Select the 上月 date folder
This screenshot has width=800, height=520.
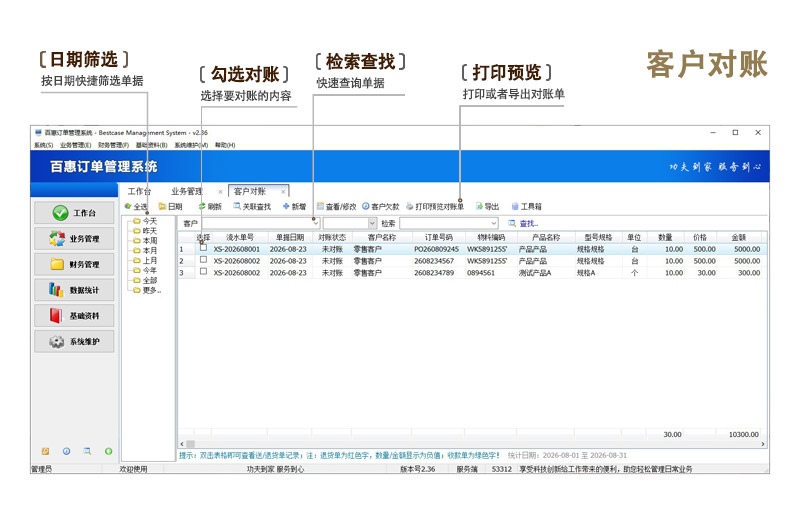pos(145,260)
